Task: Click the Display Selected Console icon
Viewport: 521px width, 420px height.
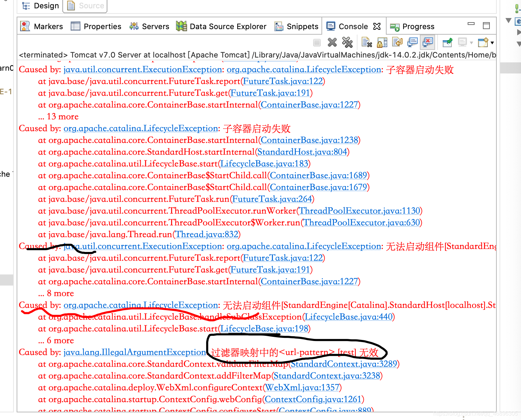Action: tap(462, 43)
